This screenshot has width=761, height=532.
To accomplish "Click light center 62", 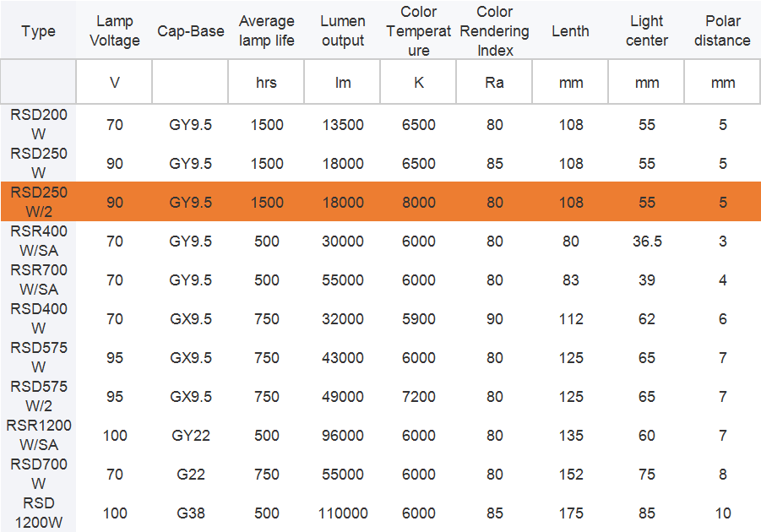I will coord(647,319).
